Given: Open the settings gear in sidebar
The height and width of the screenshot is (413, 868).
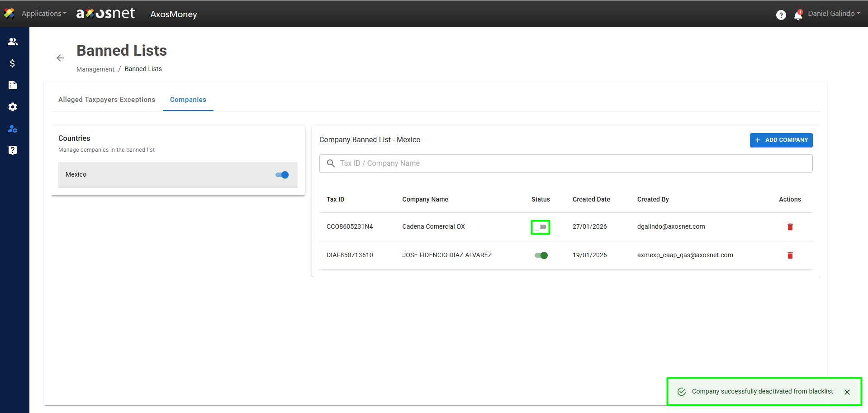Looking at the screenshot, I should [13, 107].
